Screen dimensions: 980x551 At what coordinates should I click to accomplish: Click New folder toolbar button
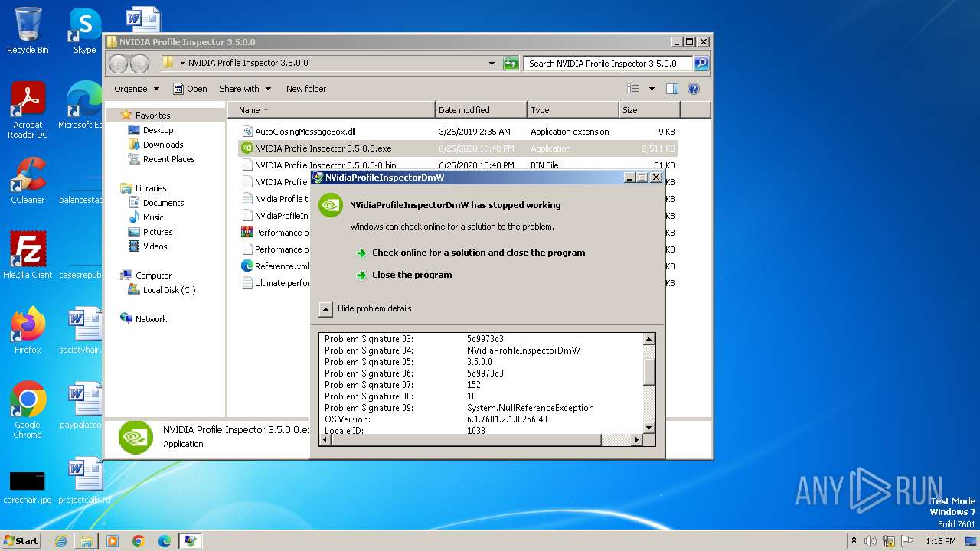[306, 89]
